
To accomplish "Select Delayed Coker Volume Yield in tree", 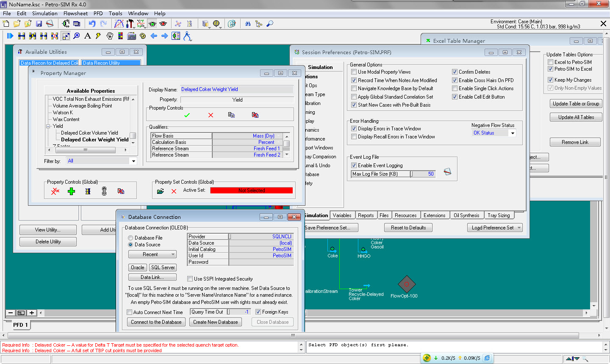I will [89, 133].
